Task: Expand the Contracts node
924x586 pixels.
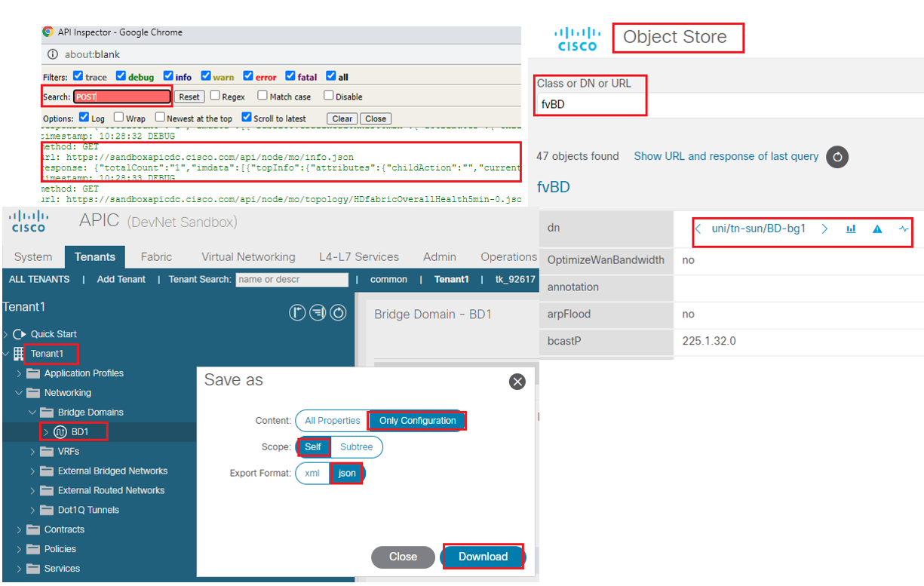Action: 20,530
